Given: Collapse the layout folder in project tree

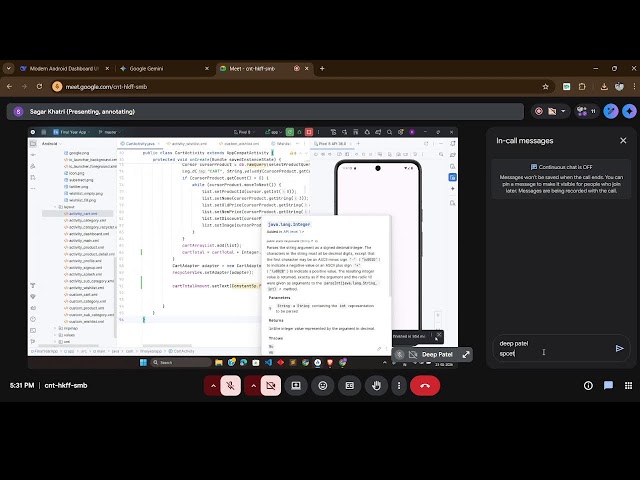Looking at the screenshot, I should [56, 207].
